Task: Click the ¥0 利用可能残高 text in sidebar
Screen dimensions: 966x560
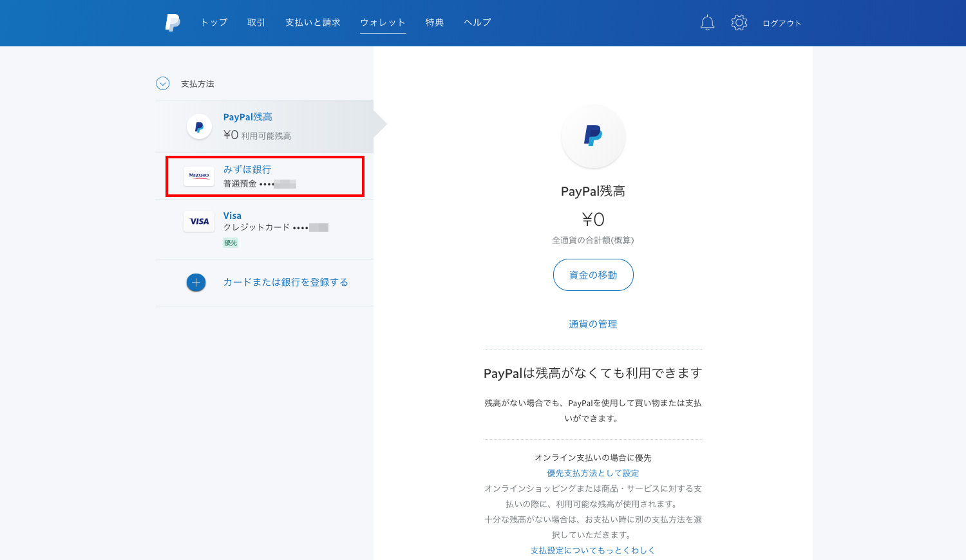Action: point(258,135)
